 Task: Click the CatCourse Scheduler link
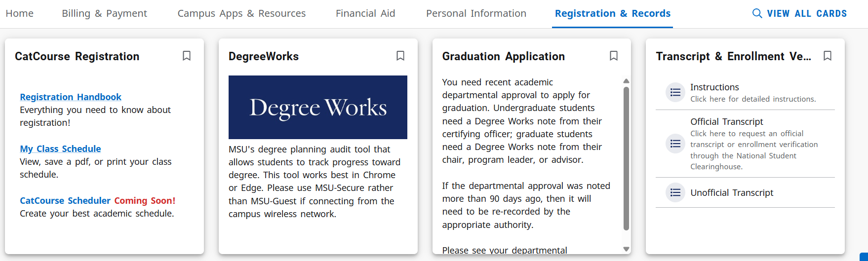click(65, 201)
